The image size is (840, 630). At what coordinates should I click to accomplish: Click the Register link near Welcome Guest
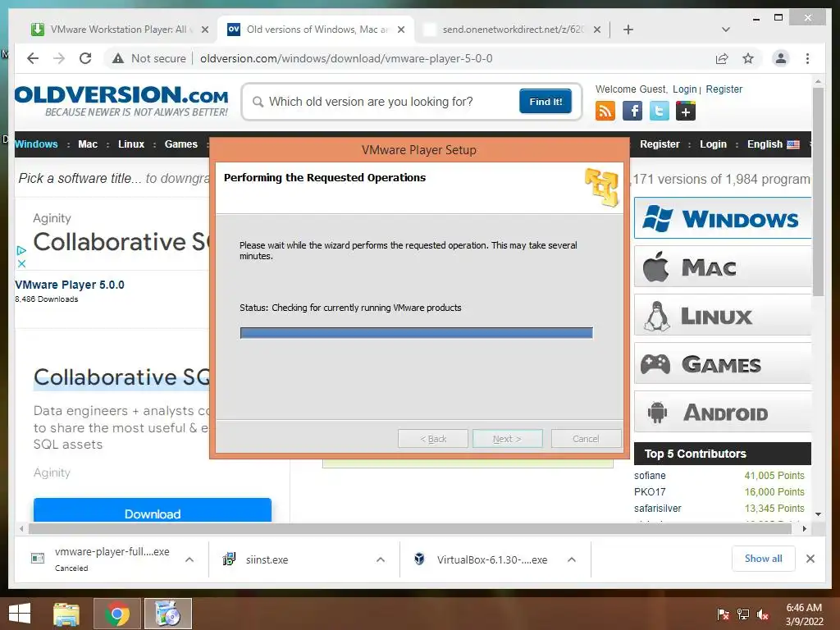click(724, 89)
